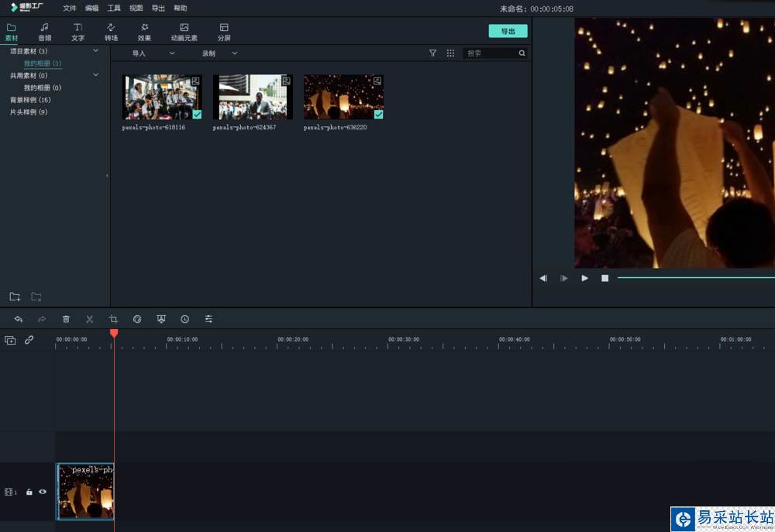This screenshot has width=775, height=532.
Task: Open the 视图 menu
Action: tap(136, 8)
